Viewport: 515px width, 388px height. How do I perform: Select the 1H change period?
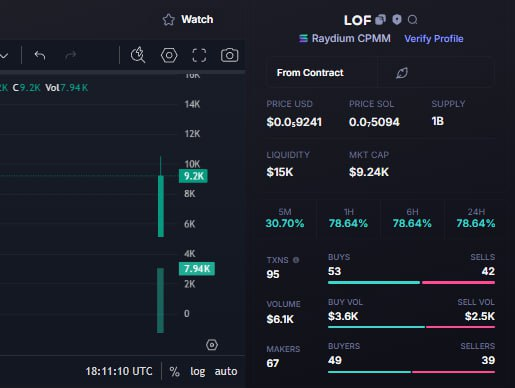pyautogui.click(x=348, y=218)
